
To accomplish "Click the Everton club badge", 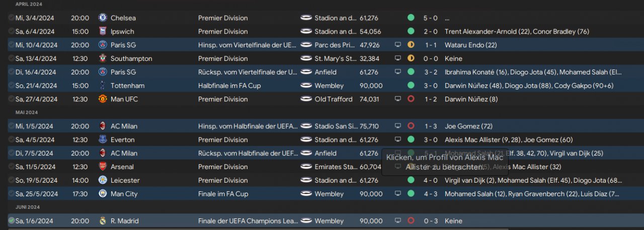I will pyautogui.click(x=103, y=140).
